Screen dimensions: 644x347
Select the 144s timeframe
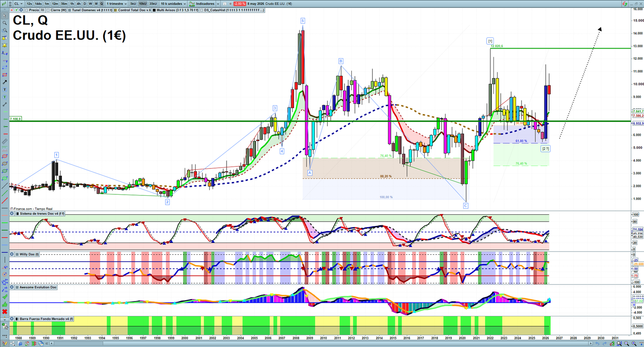38,4
